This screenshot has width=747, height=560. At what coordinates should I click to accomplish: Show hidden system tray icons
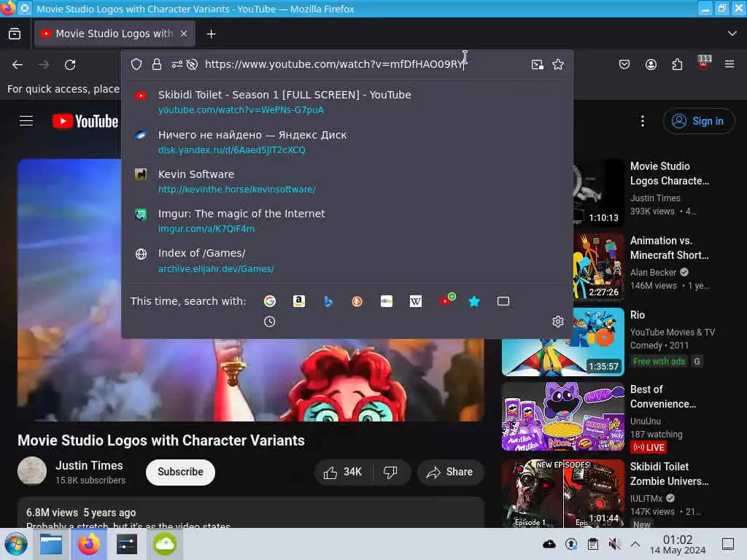tap(635, 544)
